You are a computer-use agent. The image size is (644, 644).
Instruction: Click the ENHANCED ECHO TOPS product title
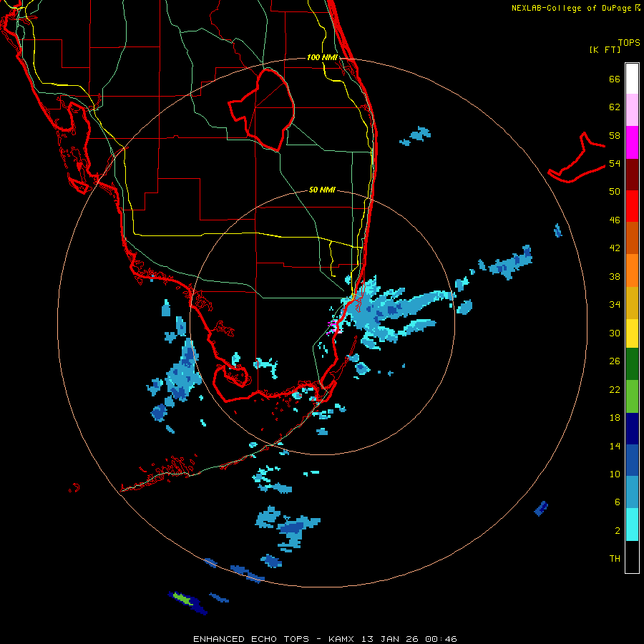tap(250, 639)
